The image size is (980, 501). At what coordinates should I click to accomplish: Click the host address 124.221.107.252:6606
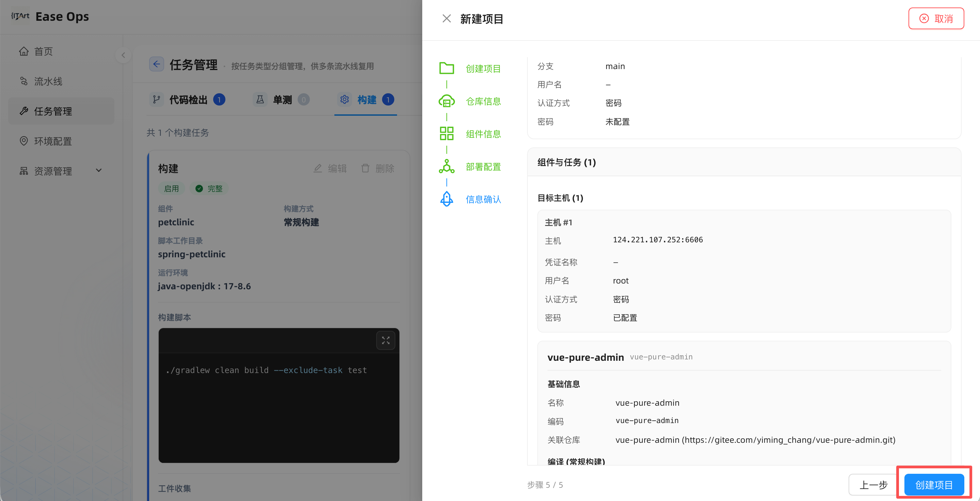pos(658,240)
